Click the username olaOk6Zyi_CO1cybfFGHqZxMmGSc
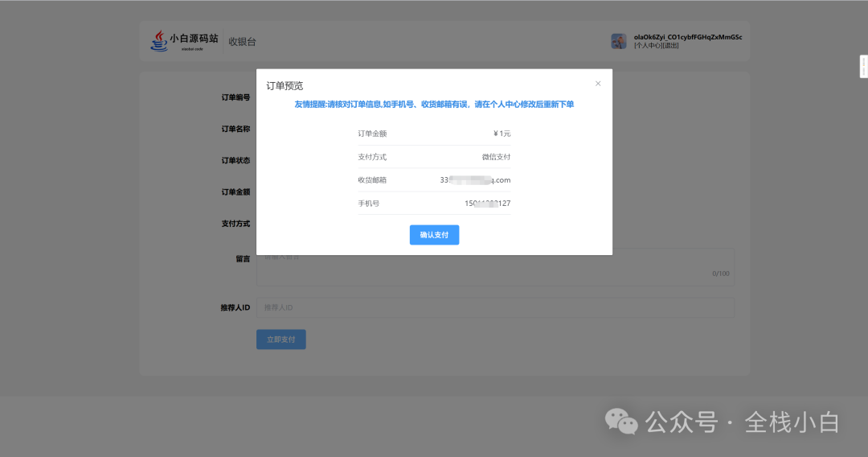This screenshot has width=868, height=457. (688, 37)
